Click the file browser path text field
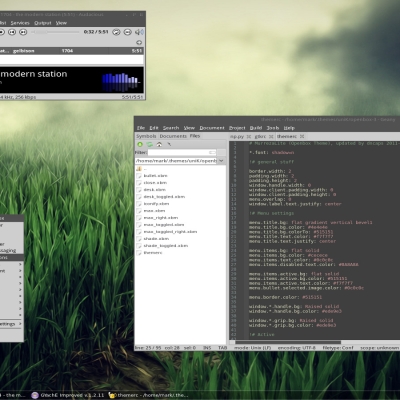Viewport: 400px width, 400px height. pyautogui.click(x=176, y=161)
